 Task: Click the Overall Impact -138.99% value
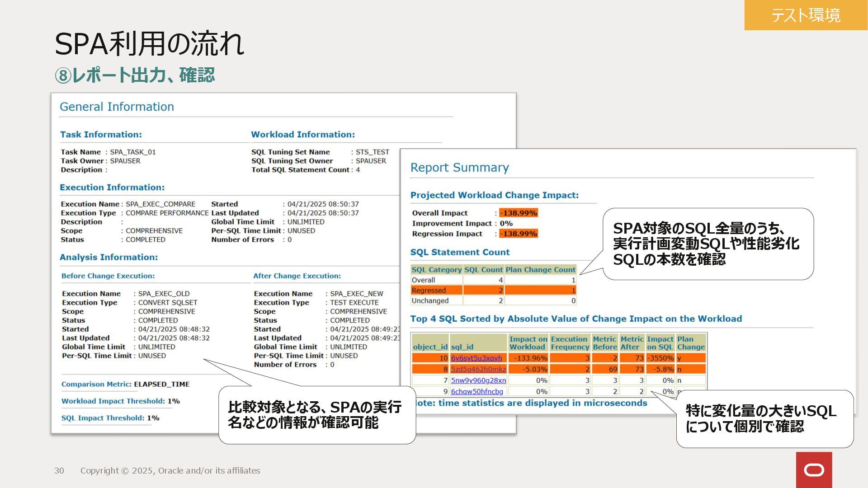[518, 213]
